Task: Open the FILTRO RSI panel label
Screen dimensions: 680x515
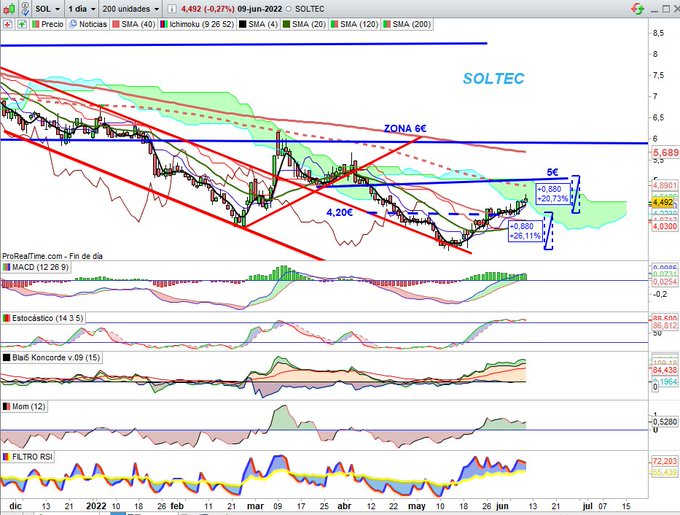Action: click(28, 457)
